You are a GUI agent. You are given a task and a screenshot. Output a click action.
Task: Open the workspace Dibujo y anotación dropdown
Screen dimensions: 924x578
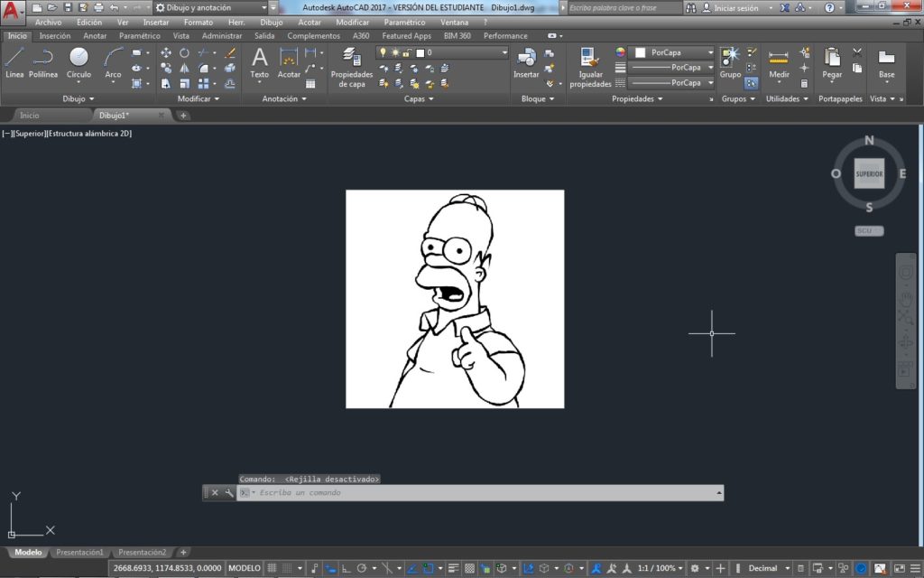point(211,7)
